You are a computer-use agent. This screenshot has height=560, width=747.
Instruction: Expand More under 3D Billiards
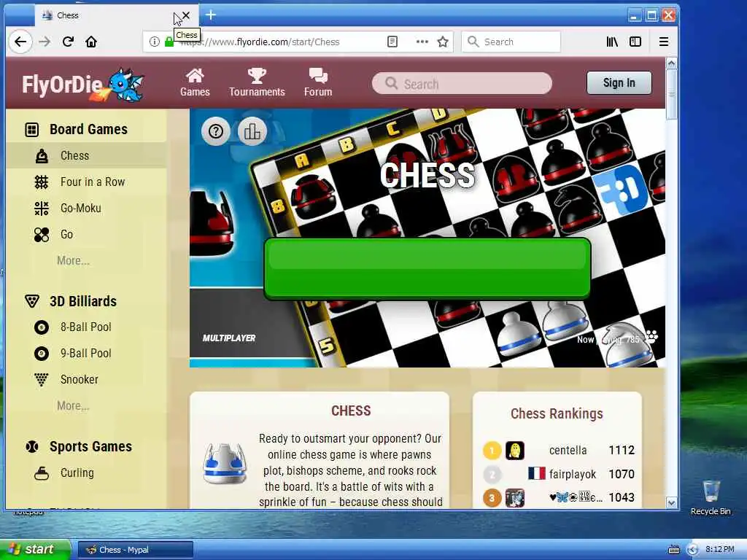(x=73, y=405)
